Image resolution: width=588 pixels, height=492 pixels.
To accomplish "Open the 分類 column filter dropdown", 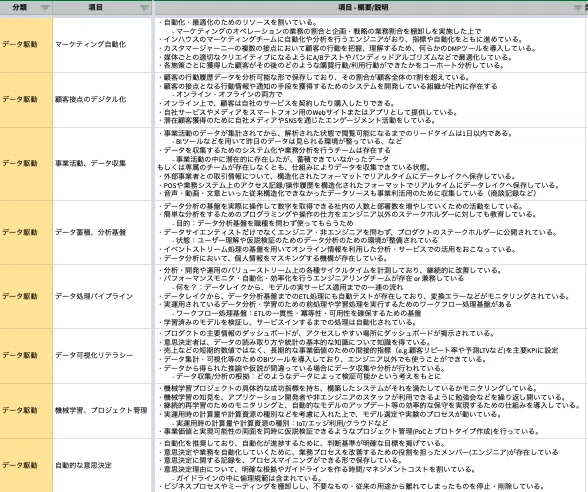I will [45, 8].
